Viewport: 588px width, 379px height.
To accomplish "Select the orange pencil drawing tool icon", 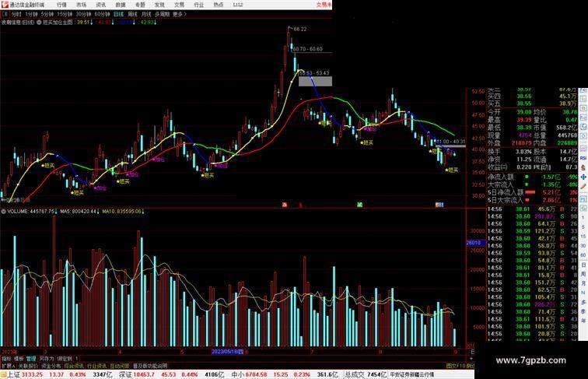I will 583,186.
